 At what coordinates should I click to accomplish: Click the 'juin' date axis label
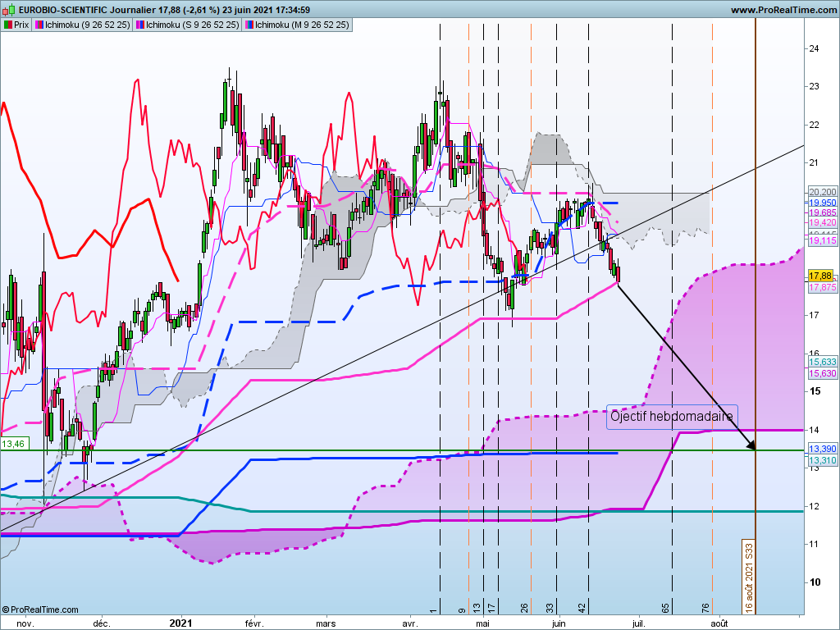[559, 623]
